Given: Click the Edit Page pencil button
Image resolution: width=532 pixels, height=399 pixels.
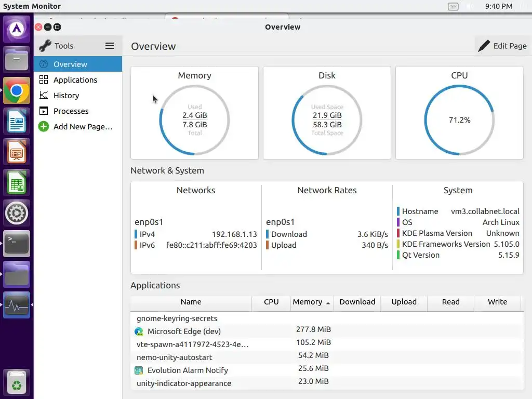Looking at the screenshot, I should 502,46.
